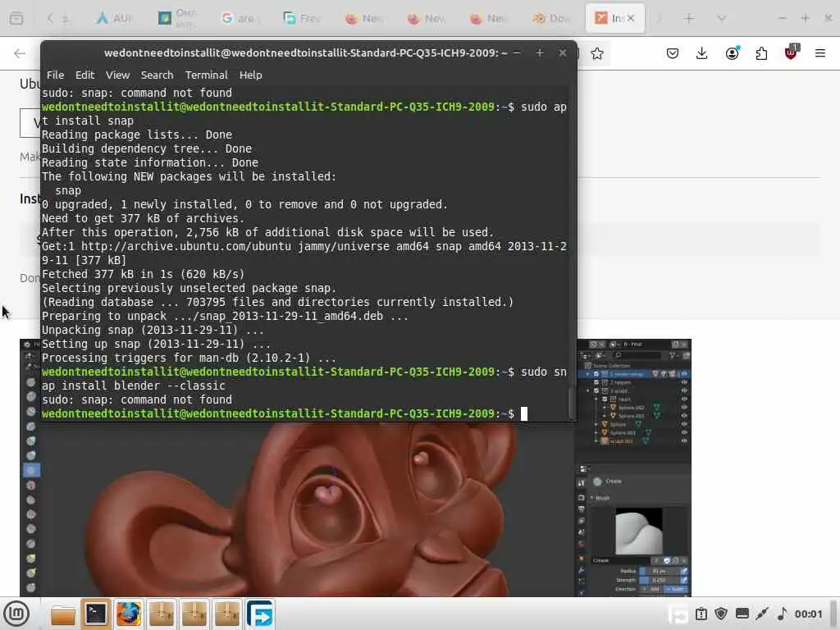Go back with Firefox back arrow

coord(20,53)
